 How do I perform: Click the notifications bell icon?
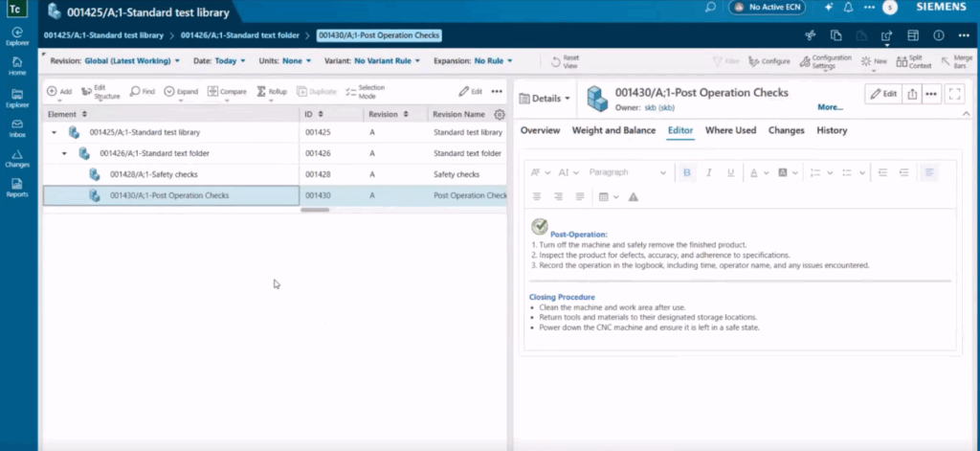click(x=847, y=8)
